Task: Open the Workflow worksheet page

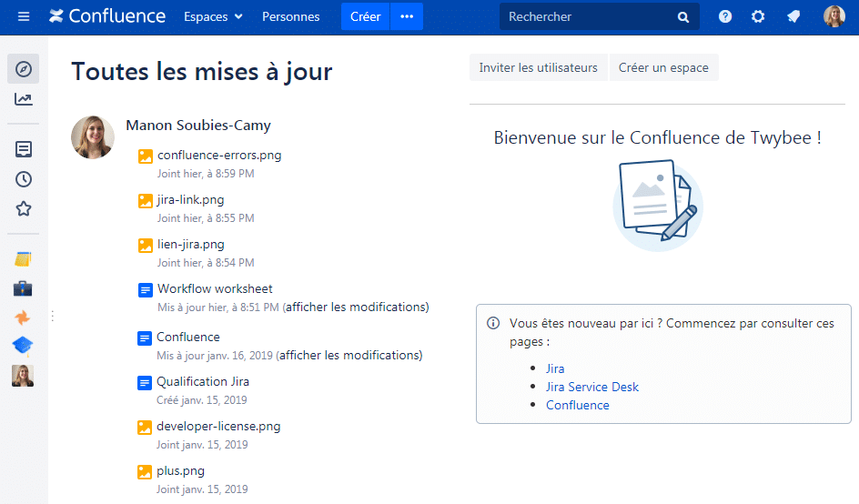Action: tap(215, 288)
